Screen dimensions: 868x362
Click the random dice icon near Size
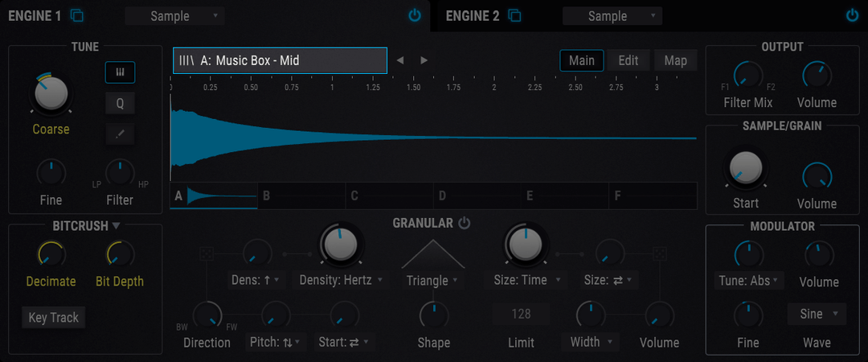660,254
